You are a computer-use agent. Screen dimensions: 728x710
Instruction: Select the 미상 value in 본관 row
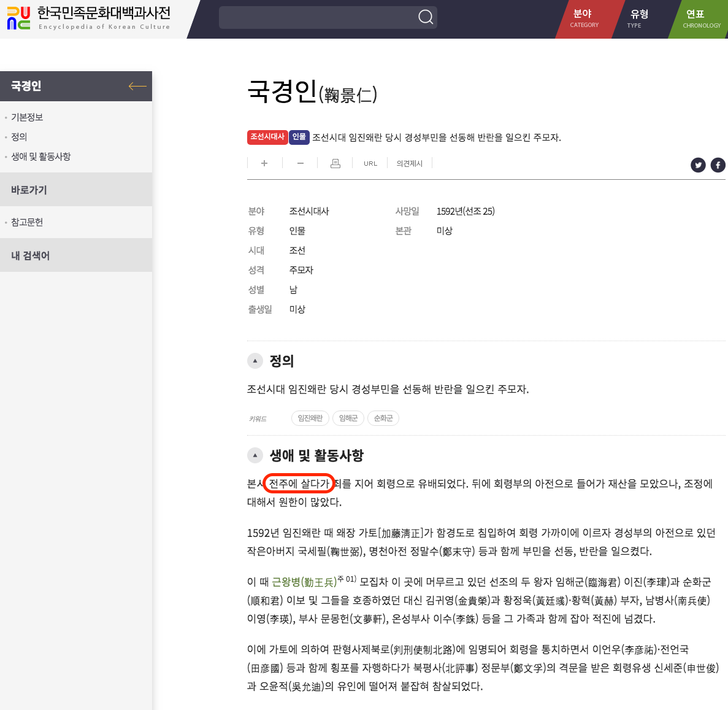[x=444, y=231]
